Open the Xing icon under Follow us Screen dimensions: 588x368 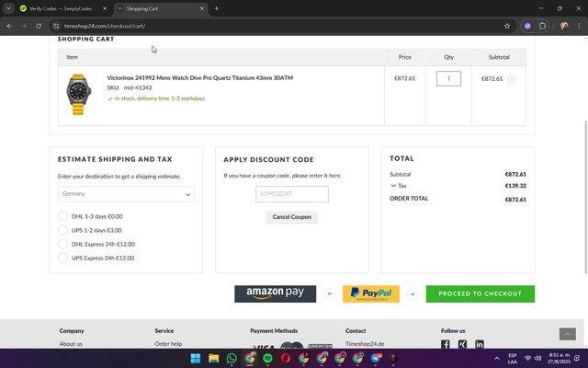coord(462,344)
